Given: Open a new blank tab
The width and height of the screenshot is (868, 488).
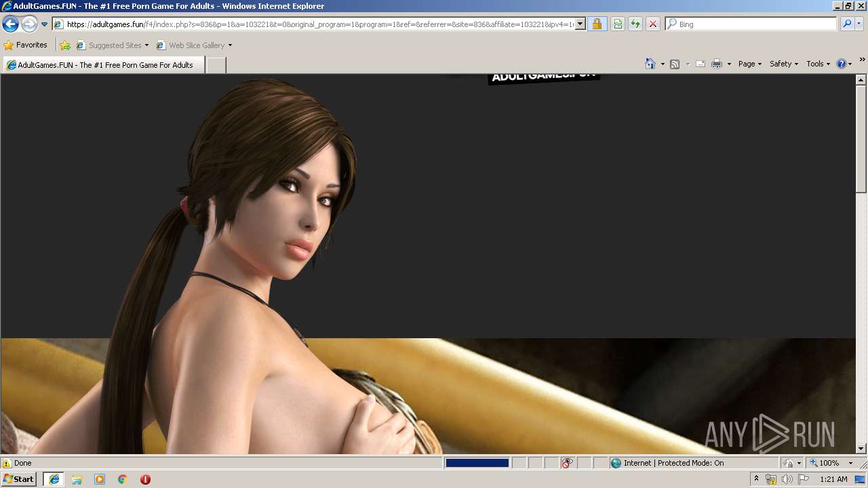Looking at the screenshot, I should click(216, 65).
